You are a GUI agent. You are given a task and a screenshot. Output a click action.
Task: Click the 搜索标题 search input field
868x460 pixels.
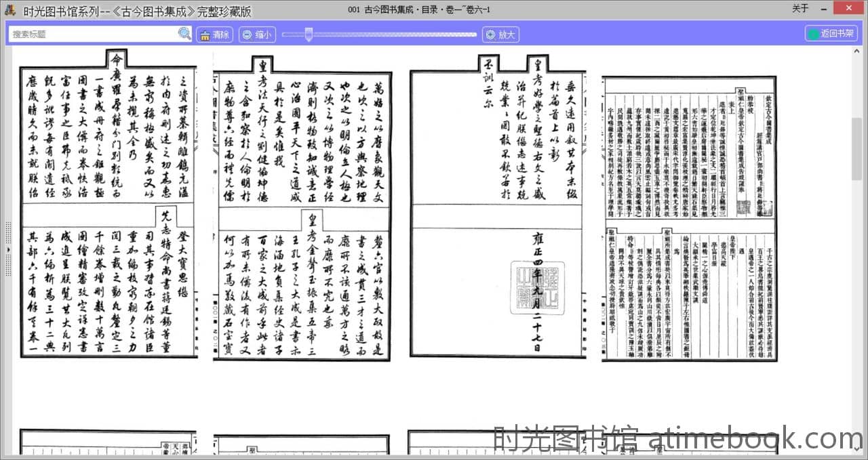[x=94, y=34]
